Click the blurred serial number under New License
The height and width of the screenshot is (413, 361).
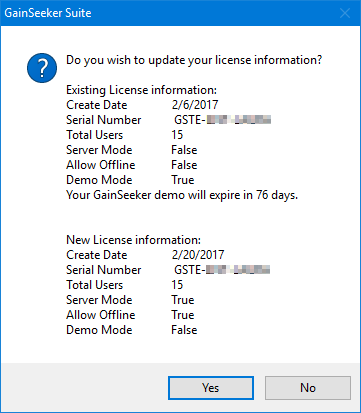pos(222,270)
